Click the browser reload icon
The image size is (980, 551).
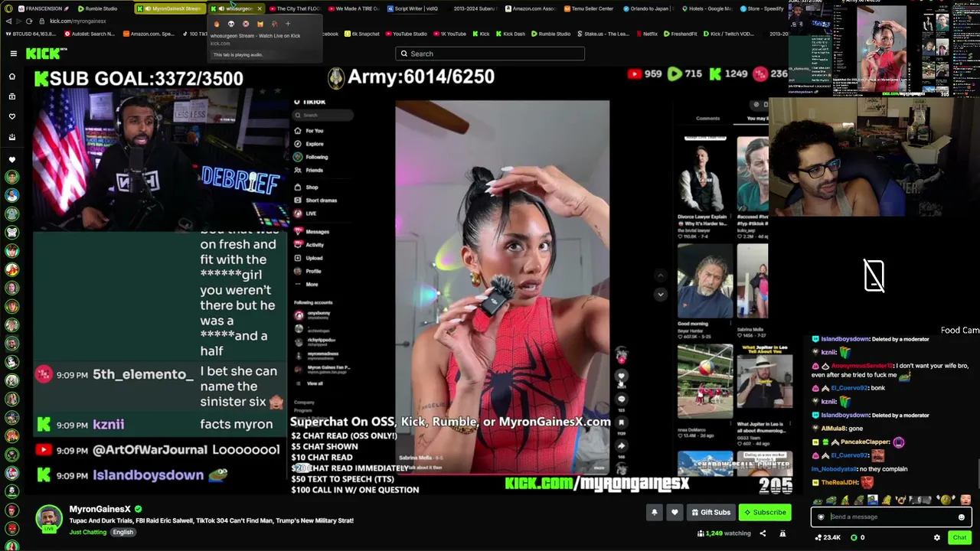point(30,21)
